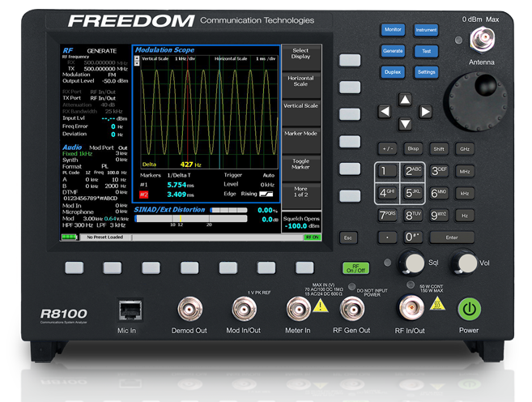The image size is (532, 402).
Task: Click the No Preset Loaded status field
Action: tap(104, 237)
